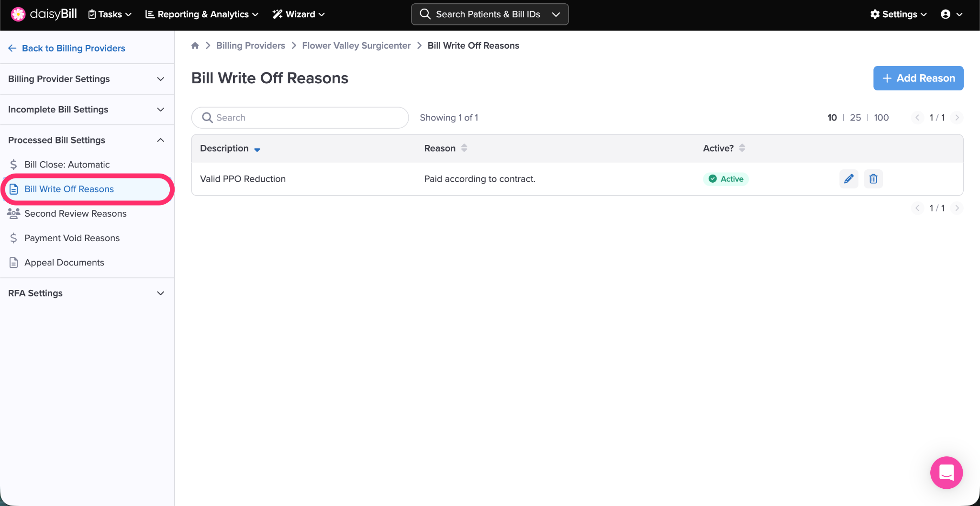
Task: Expand Billing Provider Settings section
Action: (87, 79)
